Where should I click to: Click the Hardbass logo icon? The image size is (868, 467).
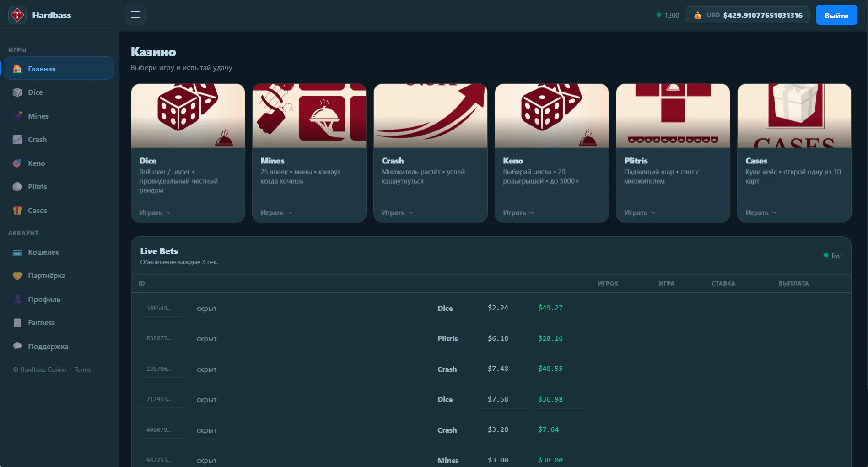(17, 15)
